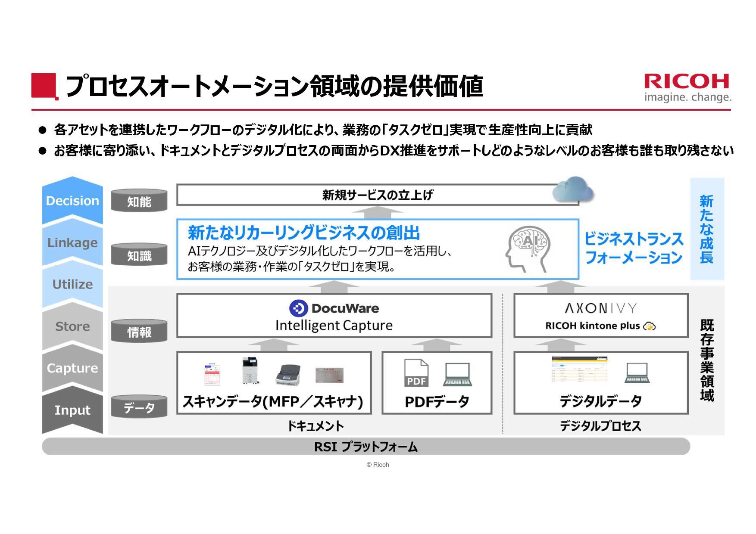Click the kintone plus cloud icon

click(649, 326)
